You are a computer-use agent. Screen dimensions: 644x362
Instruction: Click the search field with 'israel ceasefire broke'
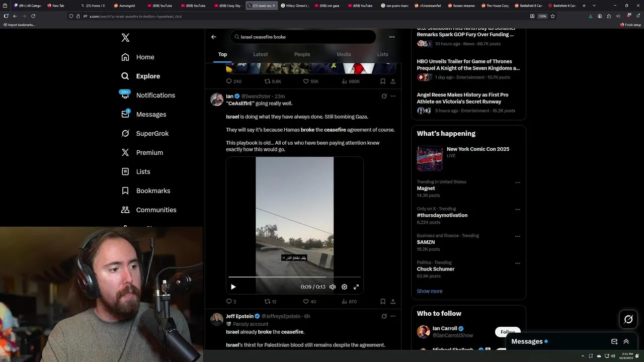click(x=303, y=37)
